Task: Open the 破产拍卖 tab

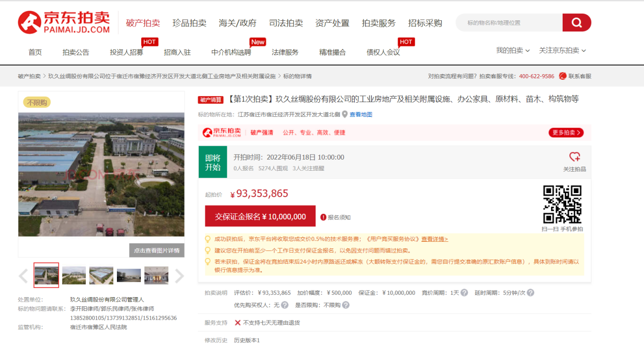Action: pos(143,23)
